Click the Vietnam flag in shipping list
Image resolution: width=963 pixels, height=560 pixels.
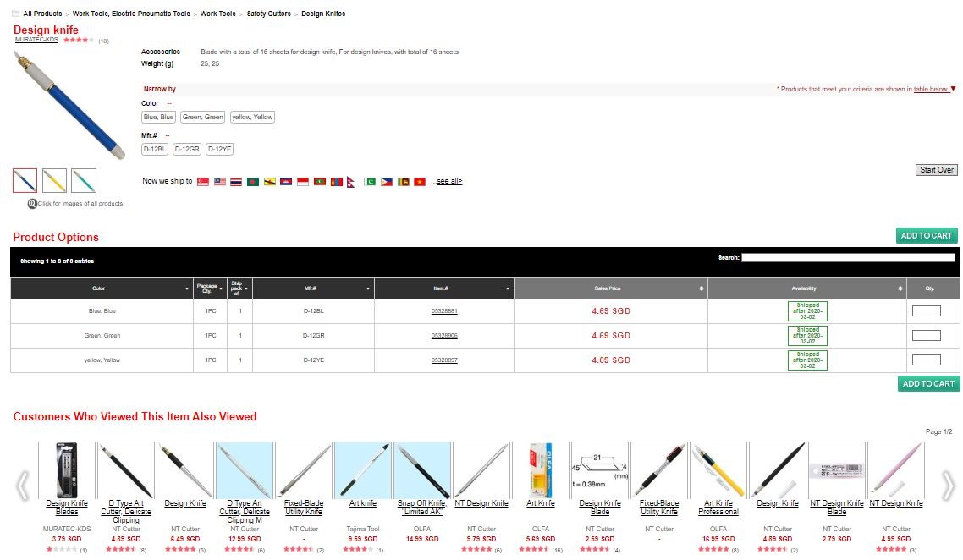click(420, 182)
